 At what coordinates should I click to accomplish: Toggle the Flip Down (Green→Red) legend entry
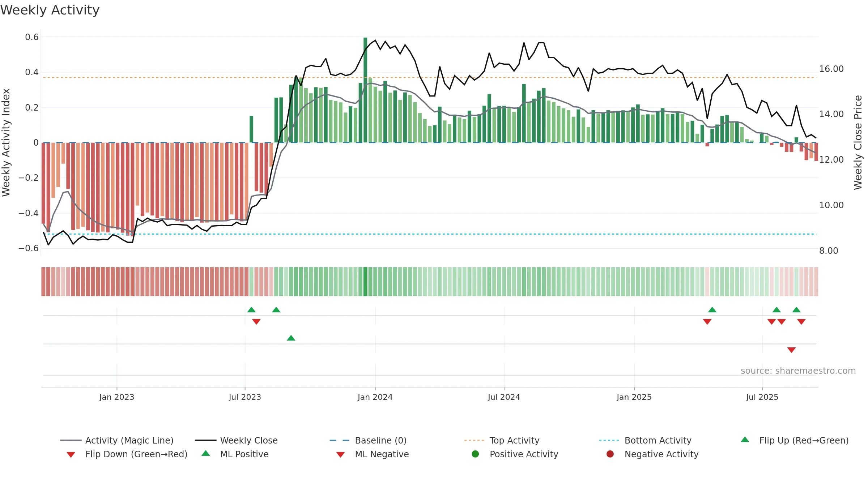(127, 454)
